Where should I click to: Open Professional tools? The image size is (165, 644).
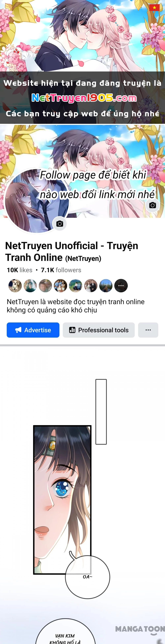coord(99,330)
